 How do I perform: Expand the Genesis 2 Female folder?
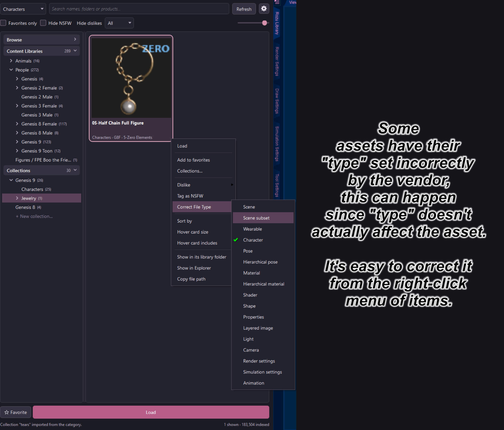point(17,88)
